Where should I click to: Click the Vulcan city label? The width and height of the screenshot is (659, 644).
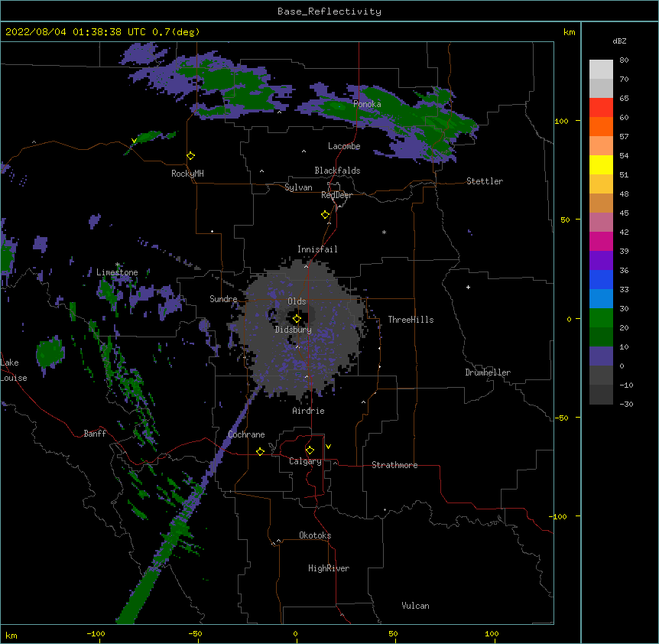[x=415, y=606]
